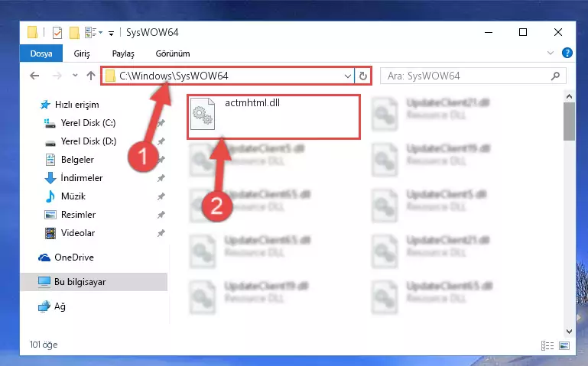The image size is (588, 366).
Task: Click the Belgeler documents icon
Action: point(50,160)
